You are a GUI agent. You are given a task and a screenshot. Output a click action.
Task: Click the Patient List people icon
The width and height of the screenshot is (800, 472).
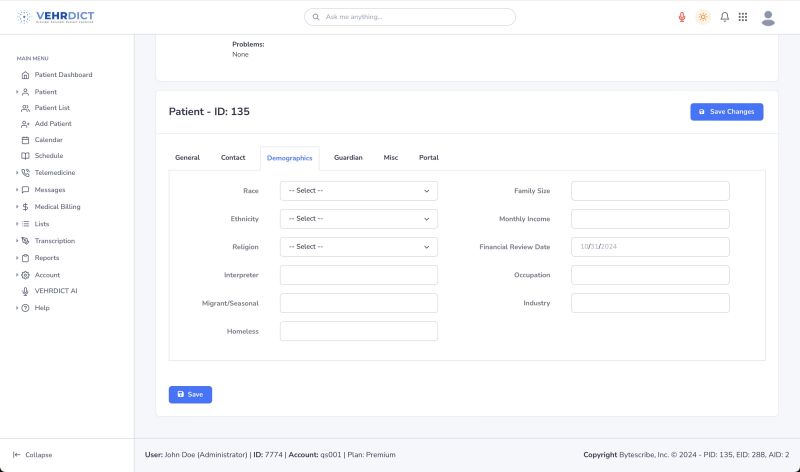(25, 108)
